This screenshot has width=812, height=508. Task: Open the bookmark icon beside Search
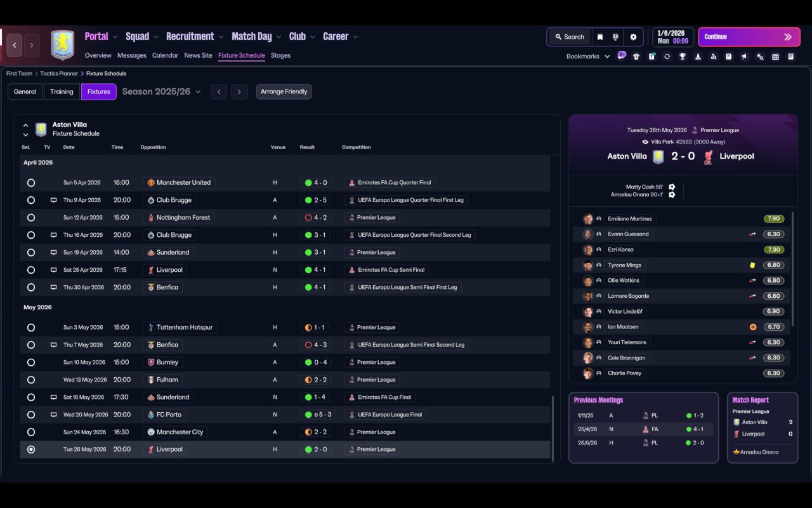click(x=600, y=37)
